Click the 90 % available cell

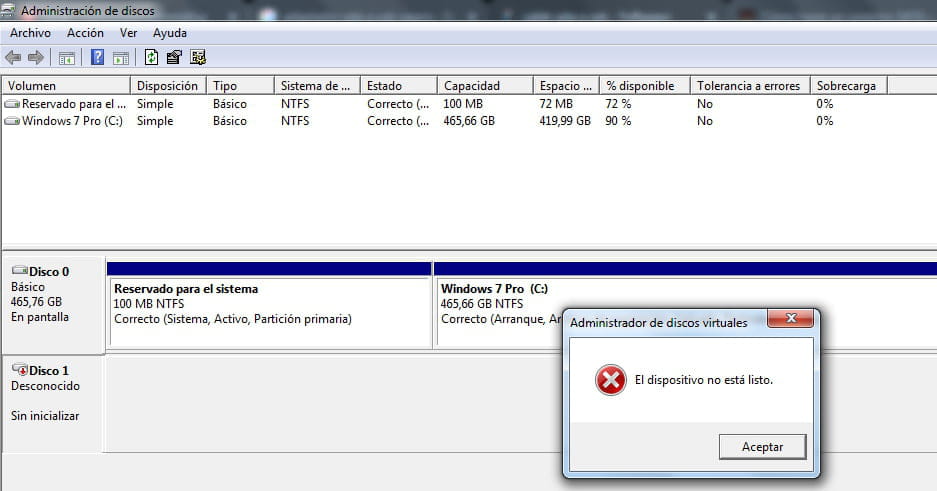tap(618, 121)
